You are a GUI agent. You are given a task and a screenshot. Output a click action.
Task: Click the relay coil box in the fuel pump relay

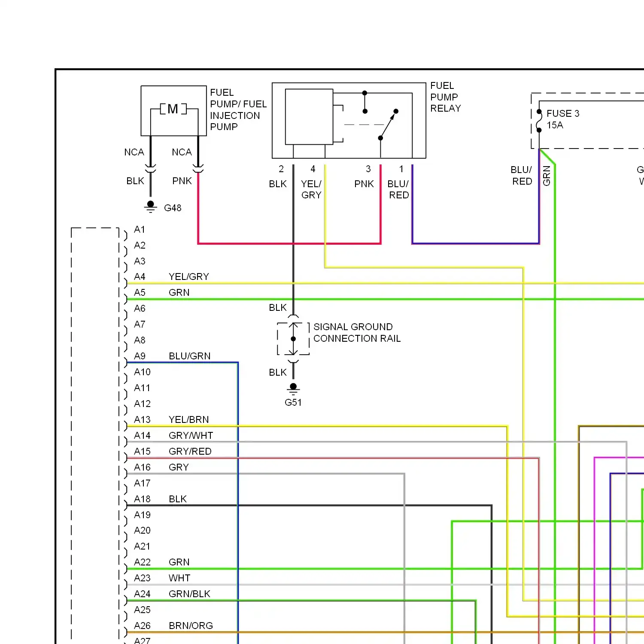pyautogui.click(x=309, y=117)
